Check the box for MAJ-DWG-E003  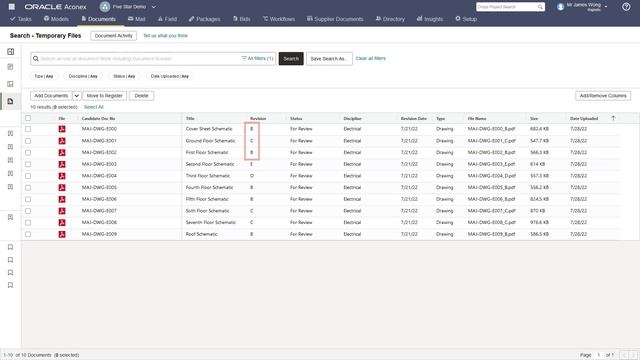[x=28, y=164]
